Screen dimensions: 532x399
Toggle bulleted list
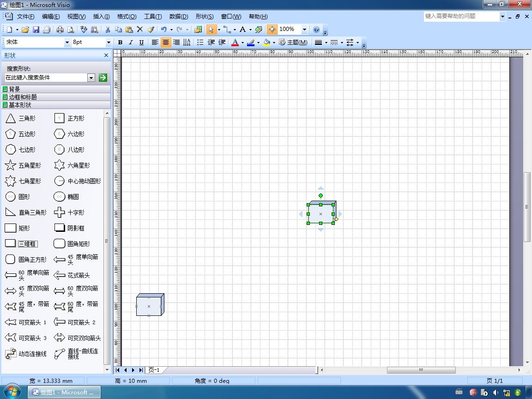pyautogui.click(x=200, y=42)
